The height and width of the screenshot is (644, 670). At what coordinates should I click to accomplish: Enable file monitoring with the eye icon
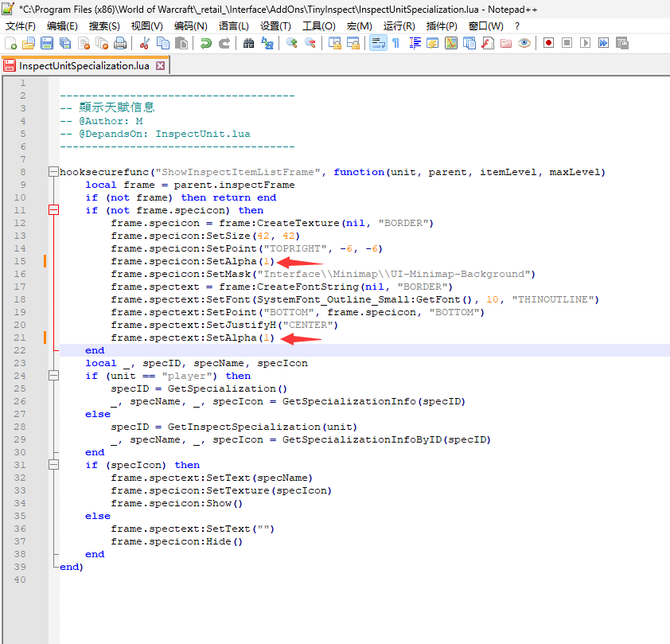pos(522,43)
